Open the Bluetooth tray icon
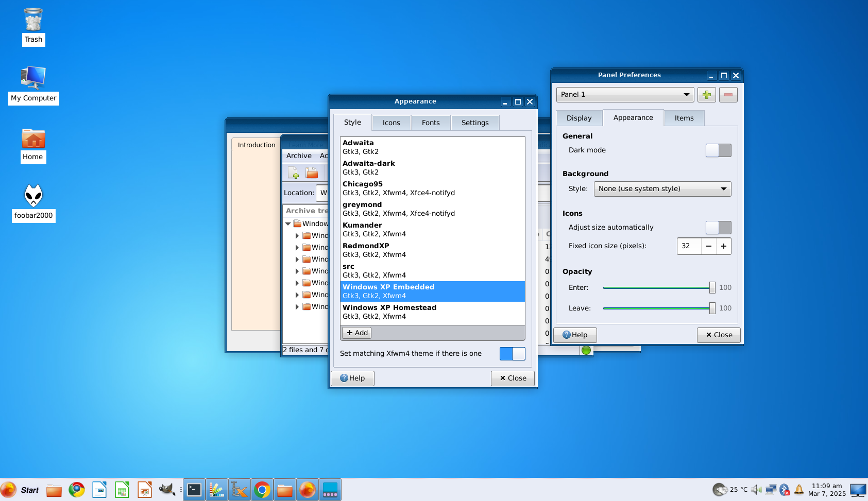The width and height of the screenshot is (868, 501). 785,490
